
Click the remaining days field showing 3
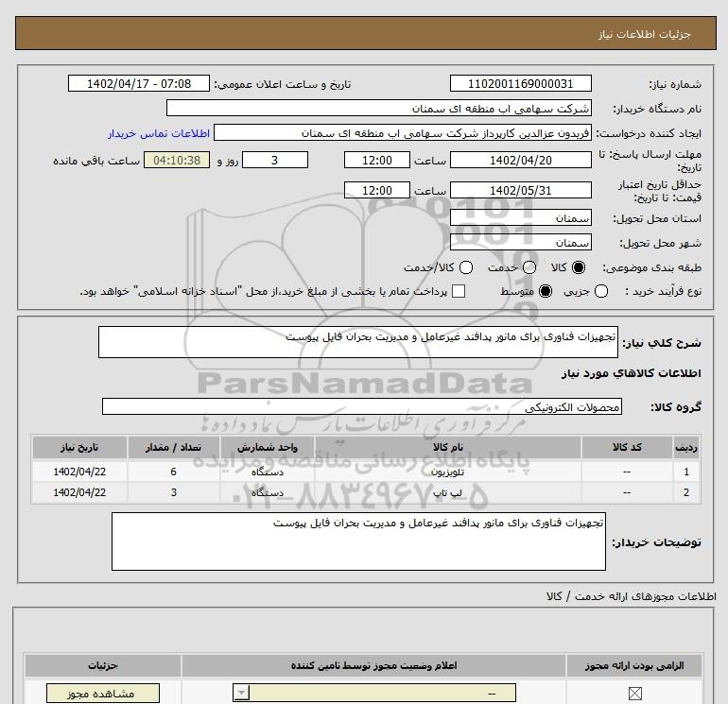pos(275,161)
